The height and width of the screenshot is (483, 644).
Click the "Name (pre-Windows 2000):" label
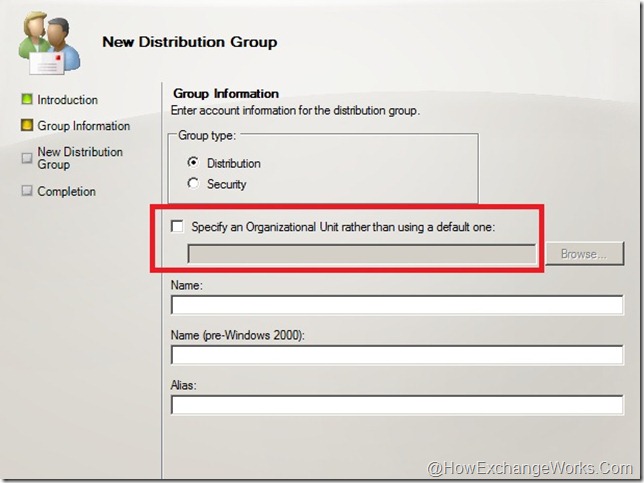point(237,336)
